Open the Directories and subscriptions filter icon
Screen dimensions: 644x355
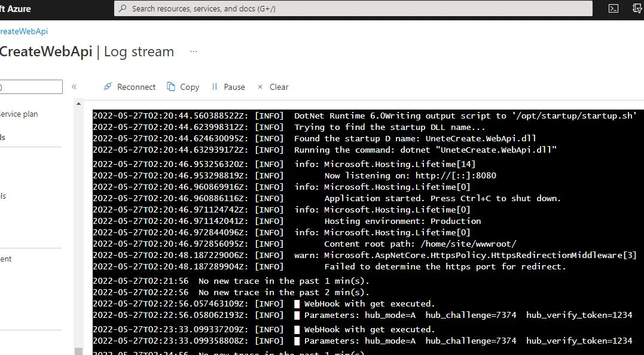click(638, 8)
